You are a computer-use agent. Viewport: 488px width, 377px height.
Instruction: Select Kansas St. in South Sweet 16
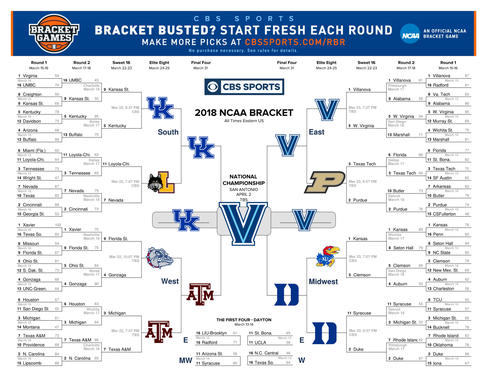pyautogui.click(x=116, y=89)
